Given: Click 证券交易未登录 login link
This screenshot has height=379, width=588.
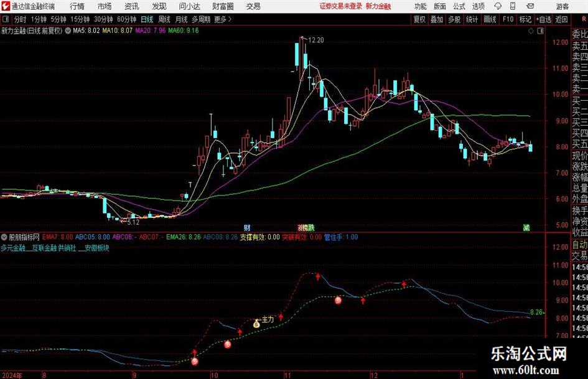Looking at the screenshot, I should 340,6.
